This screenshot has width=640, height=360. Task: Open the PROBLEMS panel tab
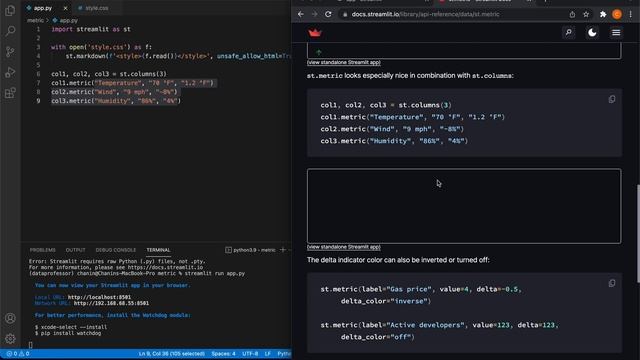(42, 250)
